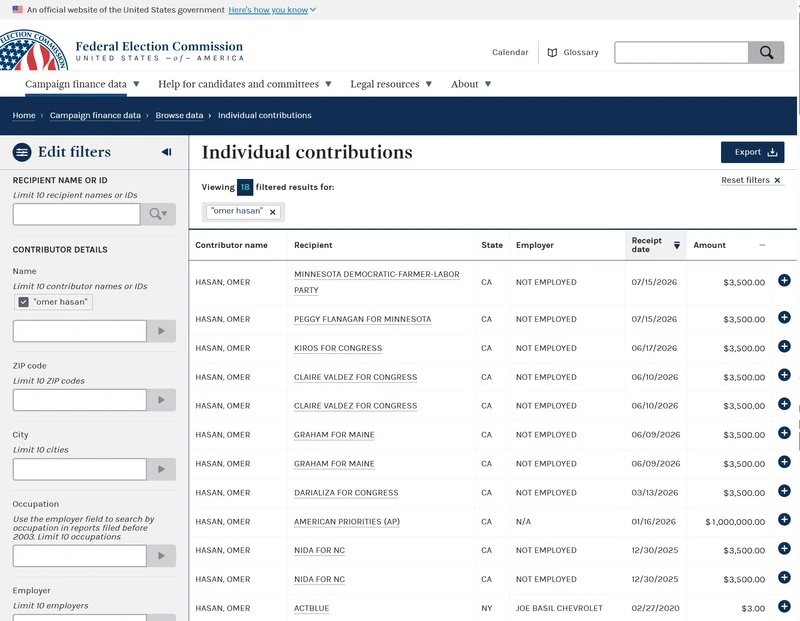Click the FEC seal logo
The width and height of the screenshot is (800, 621).
33,51
